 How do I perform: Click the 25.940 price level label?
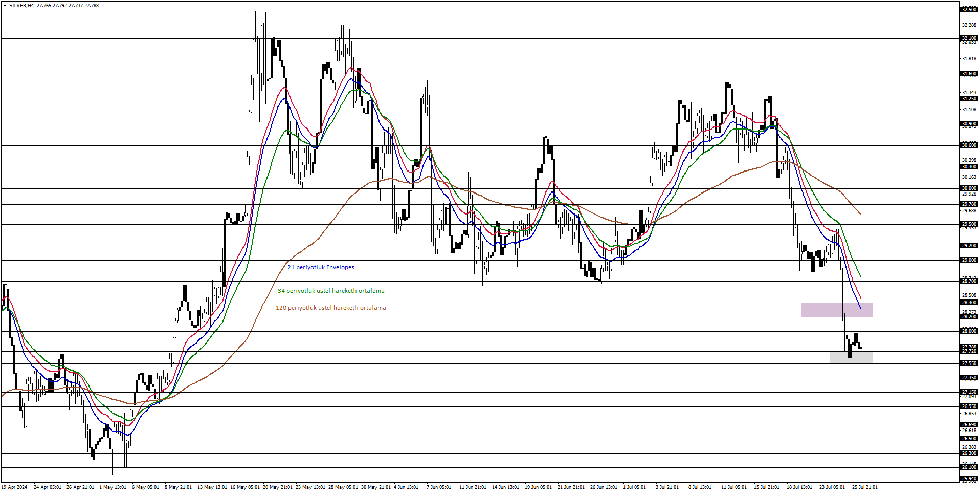969,479
